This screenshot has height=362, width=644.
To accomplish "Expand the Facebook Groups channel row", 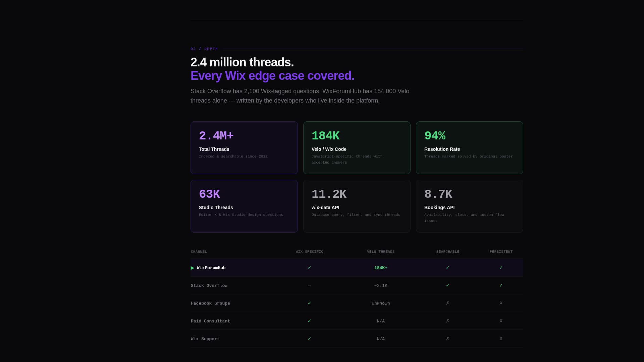I will (210, 303).
